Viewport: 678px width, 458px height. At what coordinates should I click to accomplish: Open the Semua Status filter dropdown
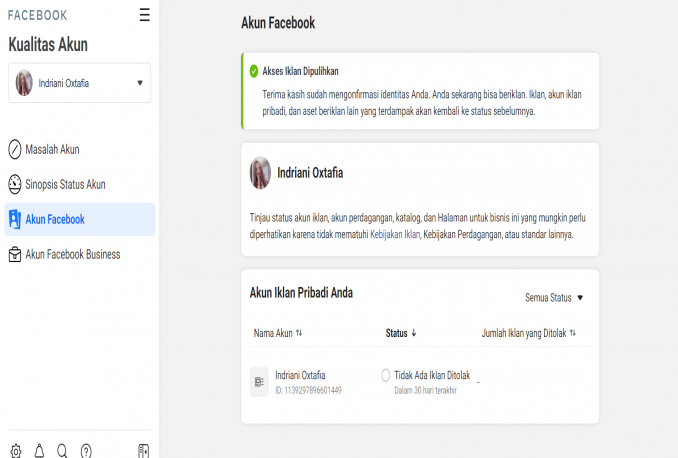[554, 298]
